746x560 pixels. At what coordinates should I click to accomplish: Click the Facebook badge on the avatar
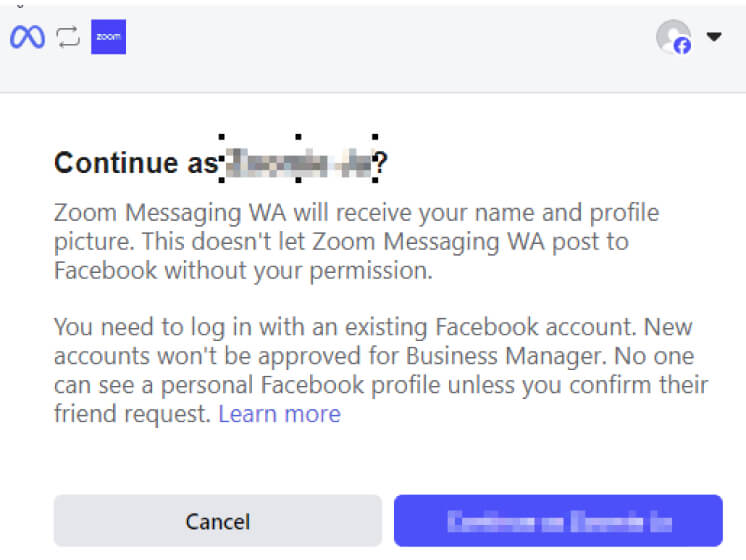pyautogui.click(x=683, y=46)
